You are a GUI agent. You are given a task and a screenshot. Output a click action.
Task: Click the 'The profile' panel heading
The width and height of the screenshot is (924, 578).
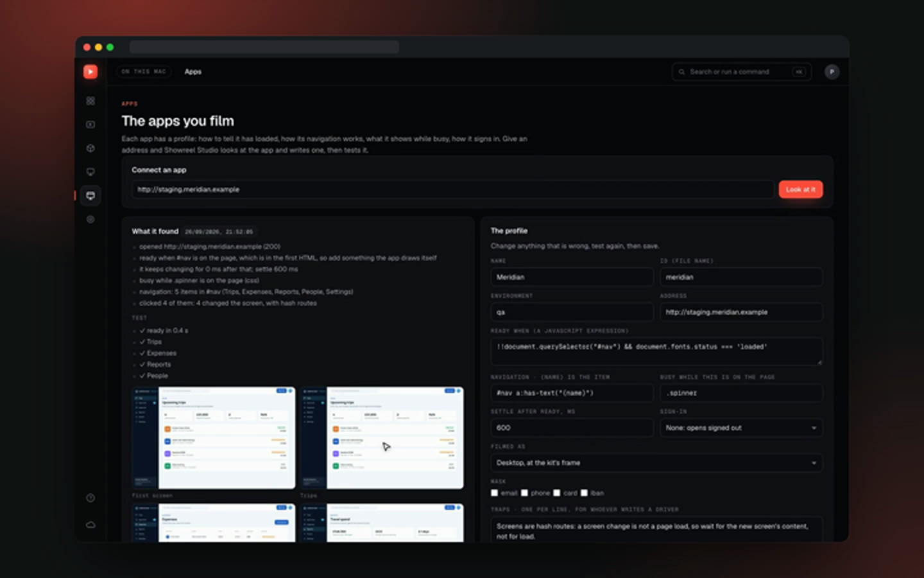509,231
